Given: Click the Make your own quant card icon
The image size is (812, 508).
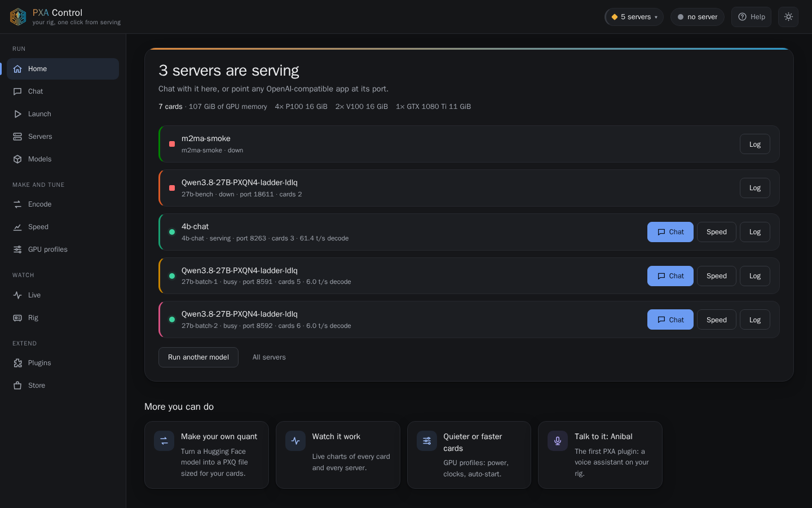Looking at the screenshot, I should 164,441.
